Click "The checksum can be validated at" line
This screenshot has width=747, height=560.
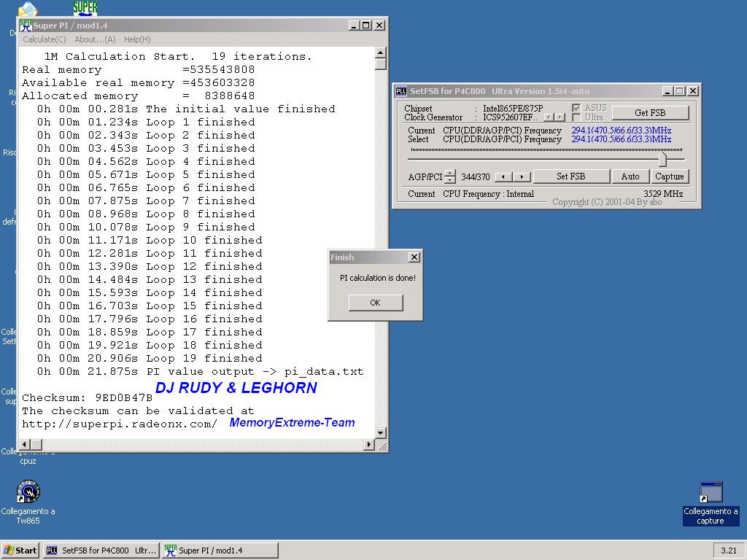(x=138, y=411)
